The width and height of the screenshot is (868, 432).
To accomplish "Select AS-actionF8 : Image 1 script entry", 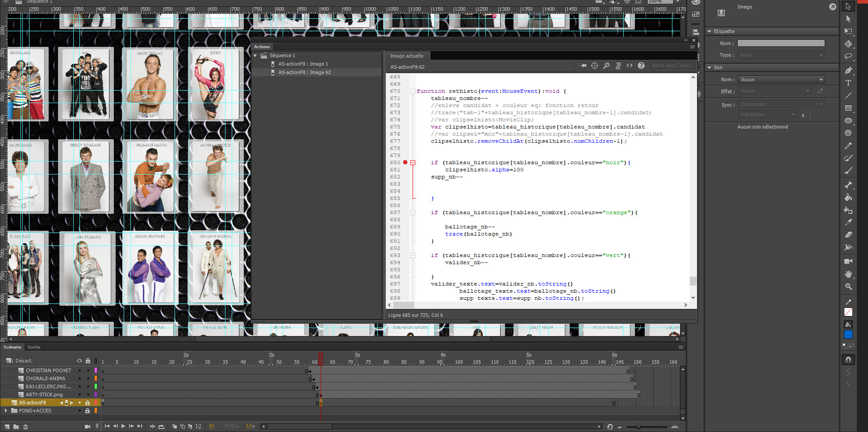I will click(303, 64).
